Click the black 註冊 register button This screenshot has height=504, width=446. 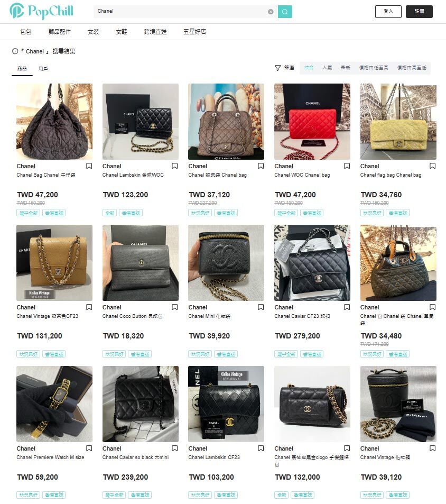[419, 11]
